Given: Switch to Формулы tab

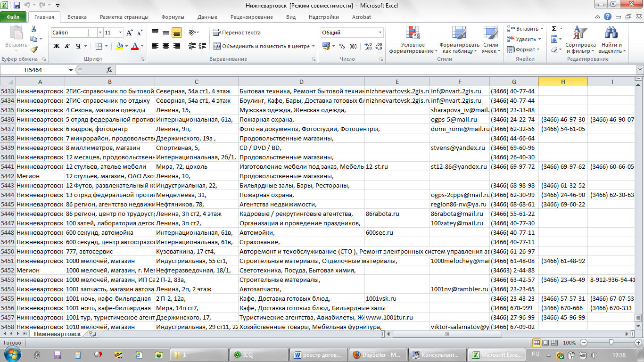Looking at the screenshot, I should 173,17.
